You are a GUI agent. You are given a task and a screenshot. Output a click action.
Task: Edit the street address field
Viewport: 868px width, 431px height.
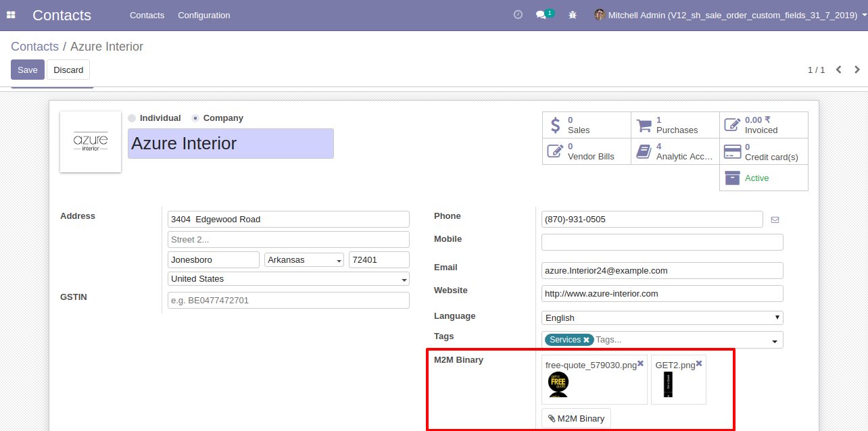pos(289,219)
